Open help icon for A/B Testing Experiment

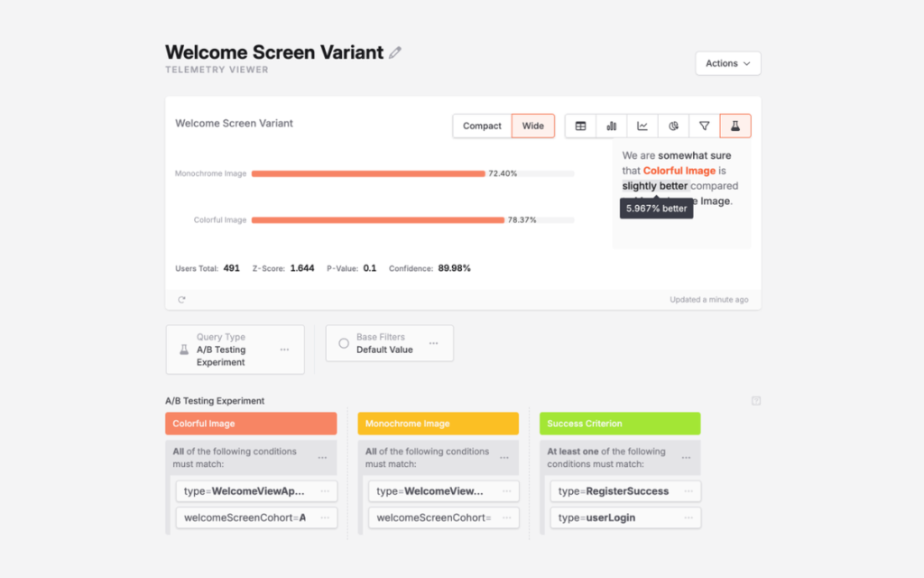pyautogui.click(x=756, y=401)
